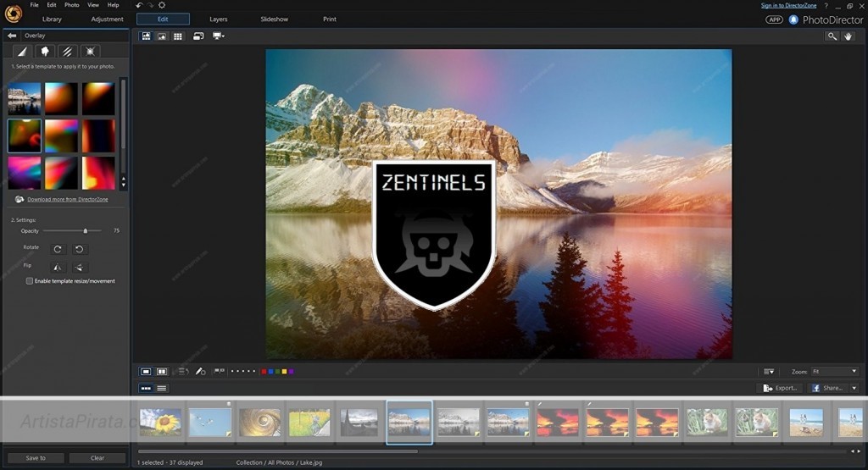Select the zoom magnifier tool
The width and height of the screenshot is (868, 470).
tap(832, 36)
